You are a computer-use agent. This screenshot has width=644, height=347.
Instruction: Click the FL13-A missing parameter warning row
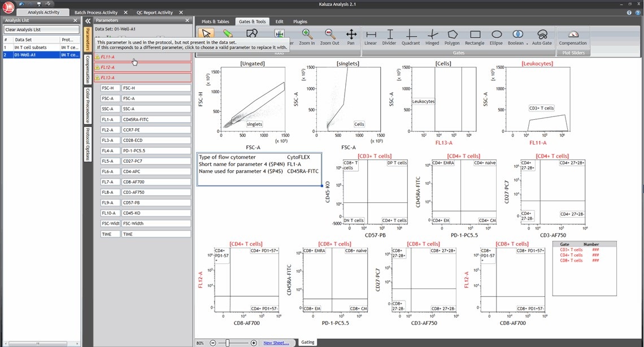[143, 77]
